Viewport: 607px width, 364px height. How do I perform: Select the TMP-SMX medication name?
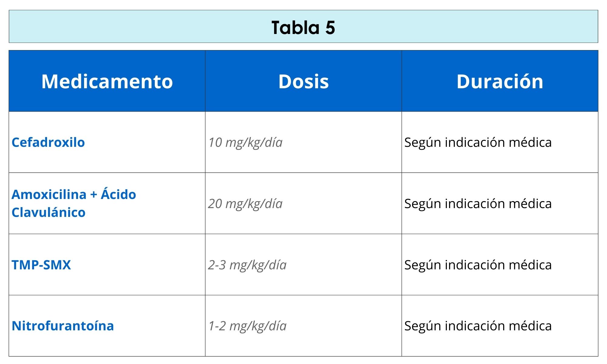pos(41,265)
